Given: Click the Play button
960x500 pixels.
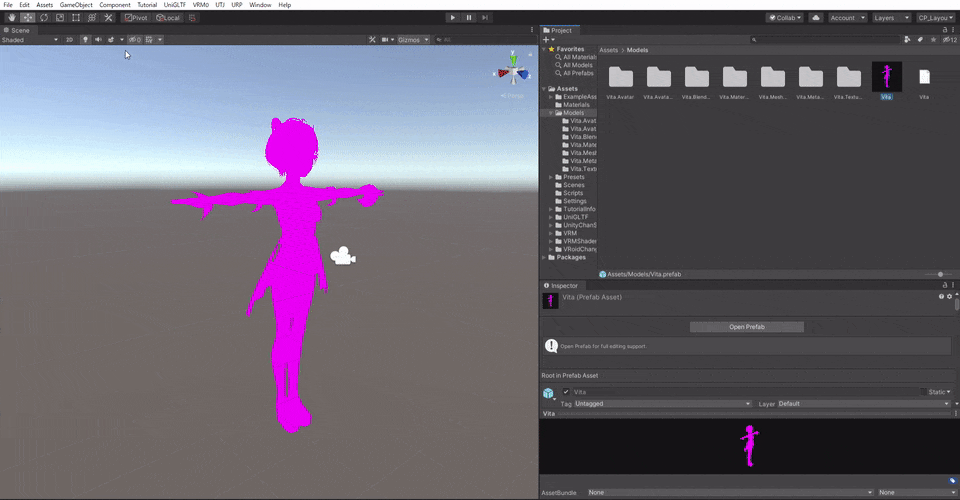Looking at the screenshot, I should (x=452, y=18).
